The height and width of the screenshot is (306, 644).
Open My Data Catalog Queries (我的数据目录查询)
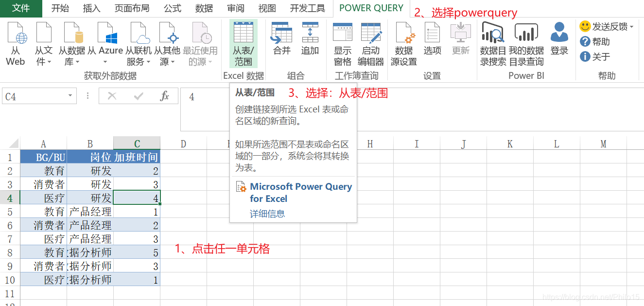pos(526,44)
